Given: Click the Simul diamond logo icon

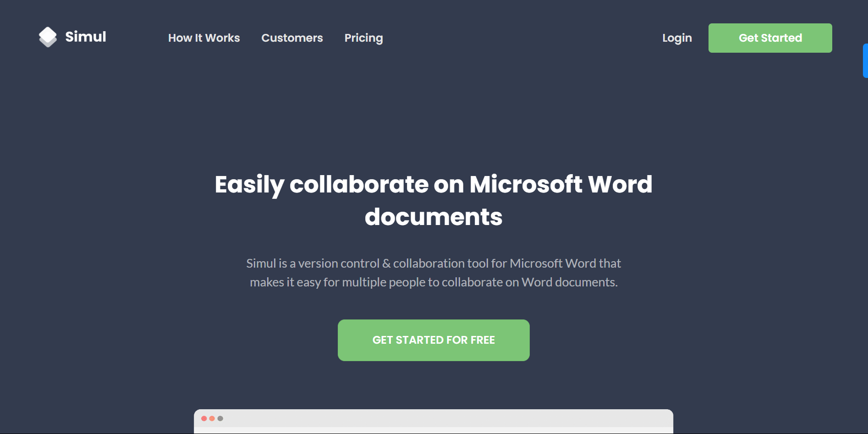Looking at the screenshot, I should click(48, 37).
